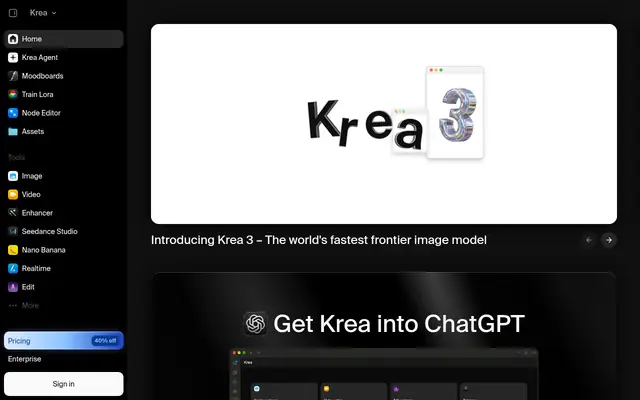This screenshot has height=400, width=640.
Task: Click Introducing Krea 3 headline
Action: click(x=319, y=240)
